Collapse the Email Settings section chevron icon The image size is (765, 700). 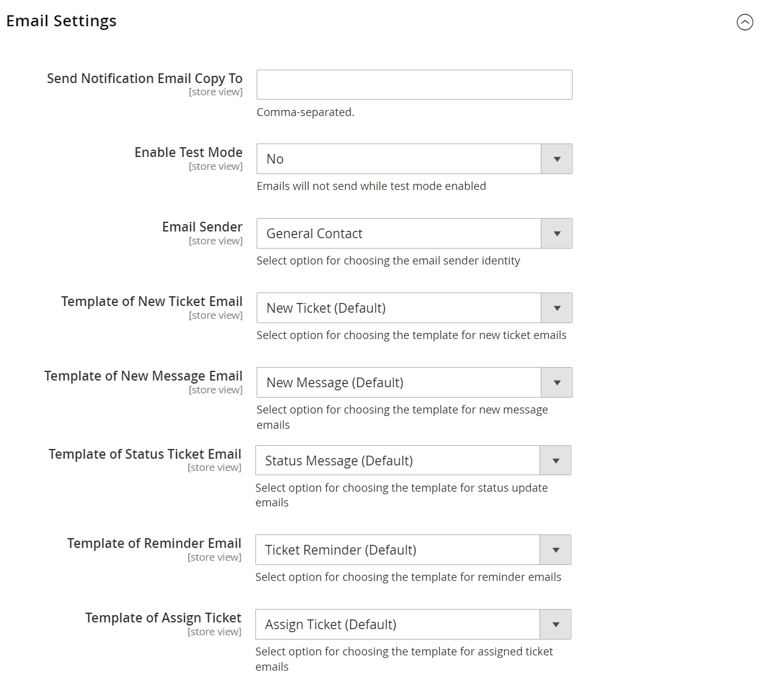click(x=745, y=23)
